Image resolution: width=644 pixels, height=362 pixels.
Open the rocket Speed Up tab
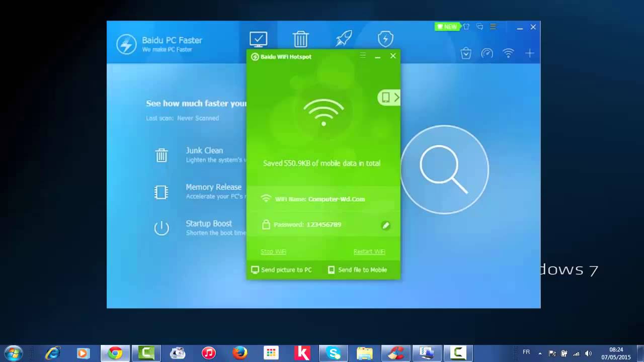click(344, 39)
